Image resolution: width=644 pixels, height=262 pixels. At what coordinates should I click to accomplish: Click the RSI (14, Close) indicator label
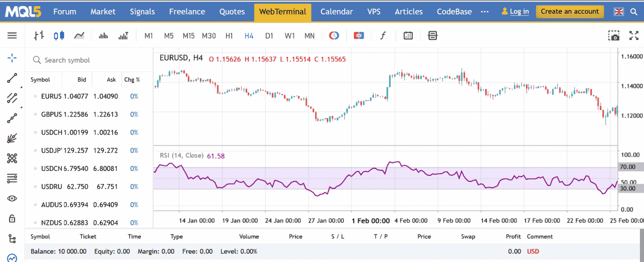(182, 156)
